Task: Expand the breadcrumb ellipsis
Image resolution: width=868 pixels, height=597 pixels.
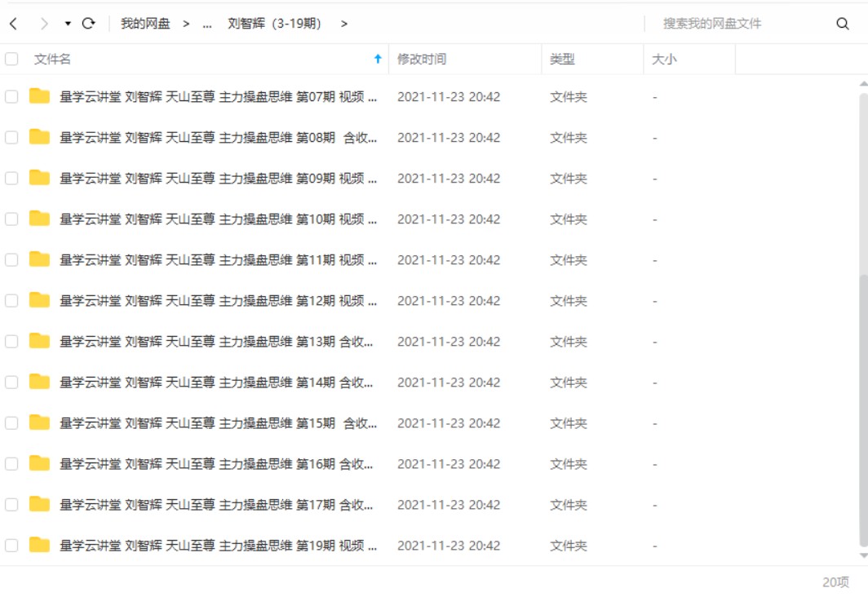Action: [207, 24]
